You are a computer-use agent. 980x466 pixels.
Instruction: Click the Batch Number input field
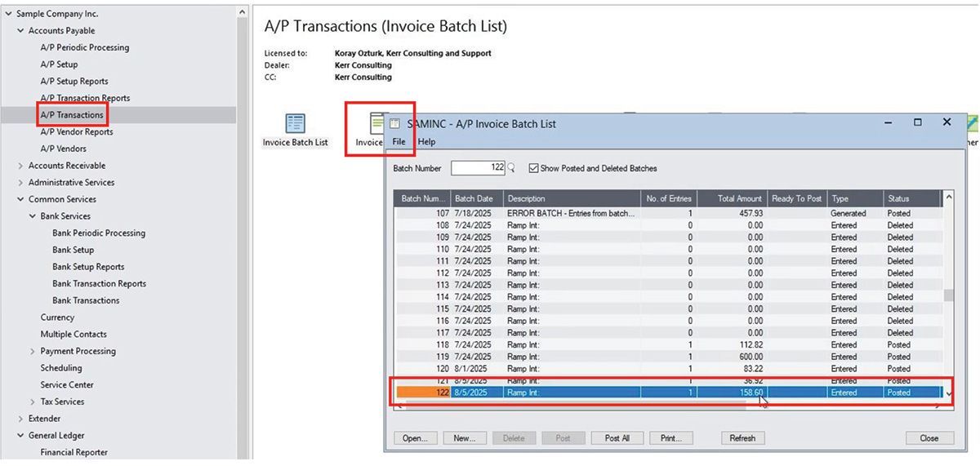pyautogui.click(x=478, y=168)
